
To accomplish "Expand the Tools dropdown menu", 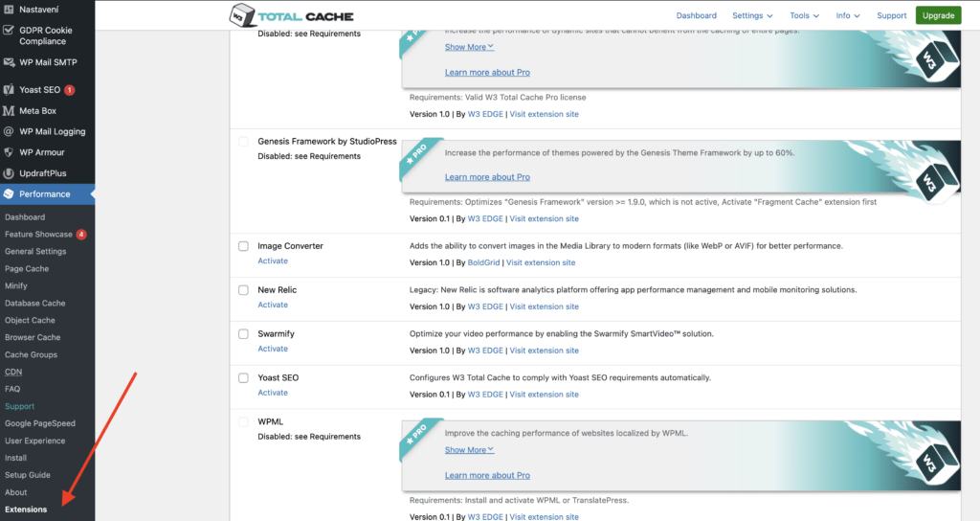I will coord(804,16).
